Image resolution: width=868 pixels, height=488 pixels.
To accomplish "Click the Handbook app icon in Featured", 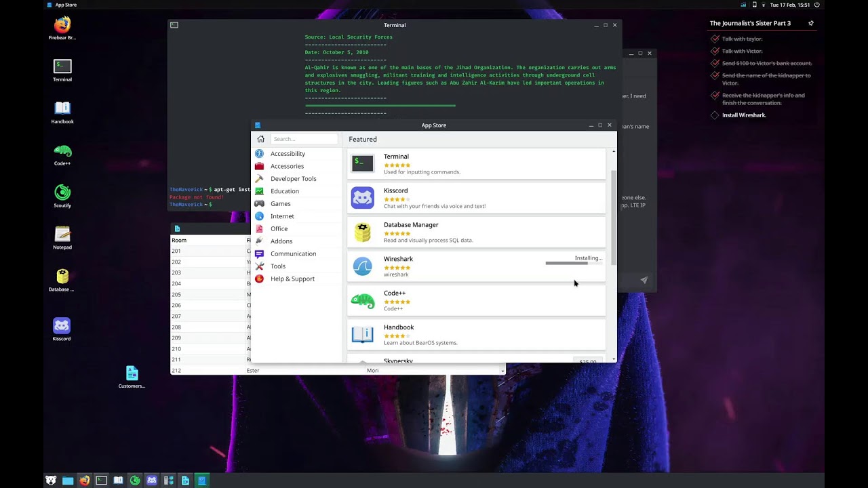I will coord(363,335).
